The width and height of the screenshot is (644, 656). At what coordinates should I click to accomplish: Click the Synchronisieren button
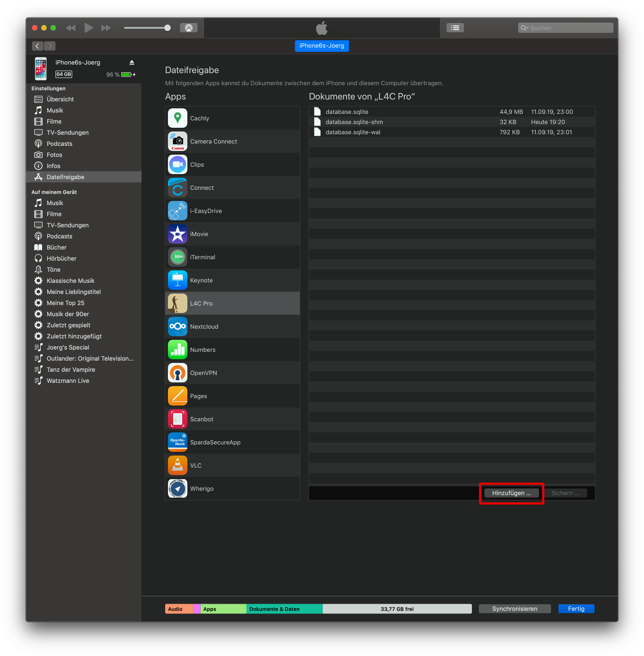click(515, 609)
